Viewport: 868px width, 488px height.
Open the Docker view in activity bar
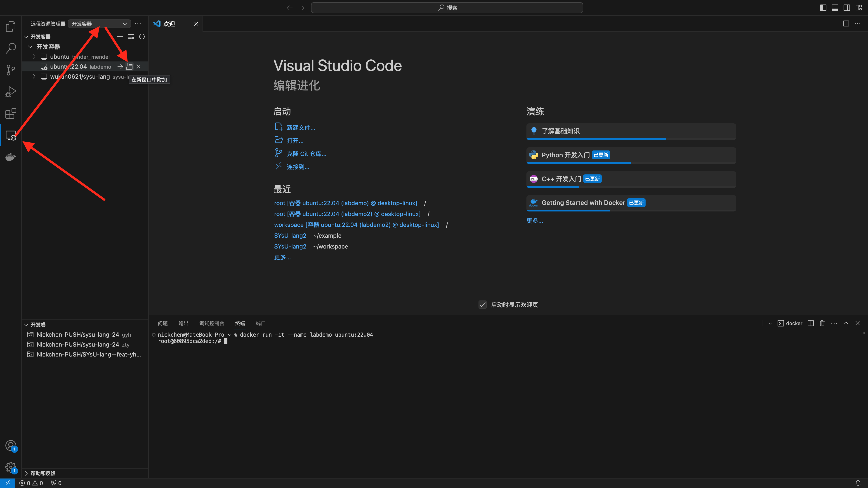point(11,157)
